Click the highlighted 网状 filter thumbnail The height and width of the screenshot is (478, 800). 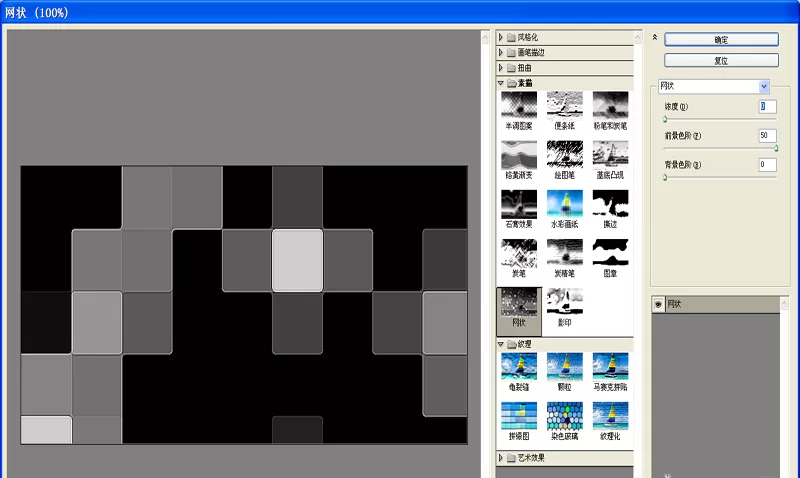[519, 302]
